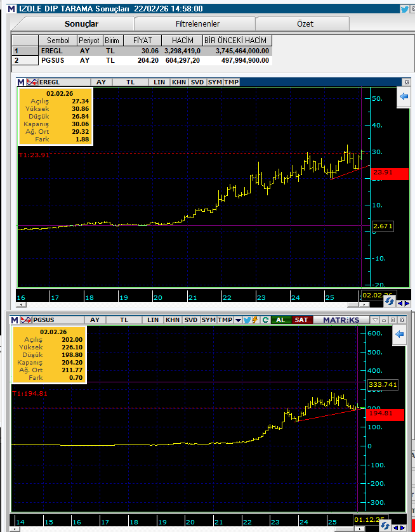Viewport: 415px width, 532px height.
Task: Toggle SVD on the PGSUS chart
Action: (x=191, y=320)
